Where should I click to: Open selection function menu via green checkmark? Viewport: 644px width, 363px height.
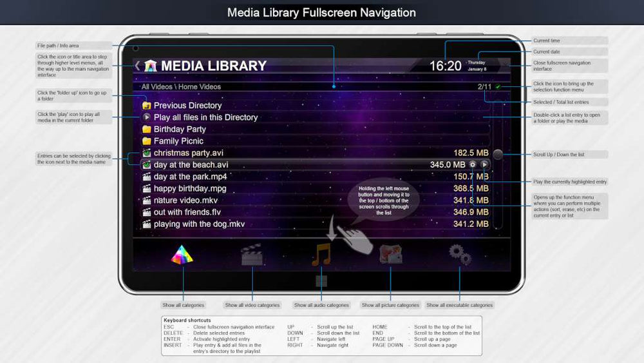tap(498, 87)
